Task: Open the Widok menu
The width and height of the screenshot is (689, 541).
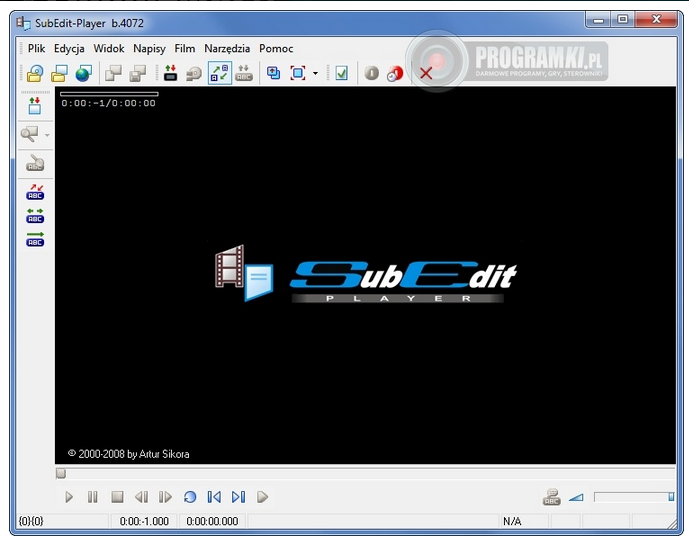Action: click(x=109, y=48)
